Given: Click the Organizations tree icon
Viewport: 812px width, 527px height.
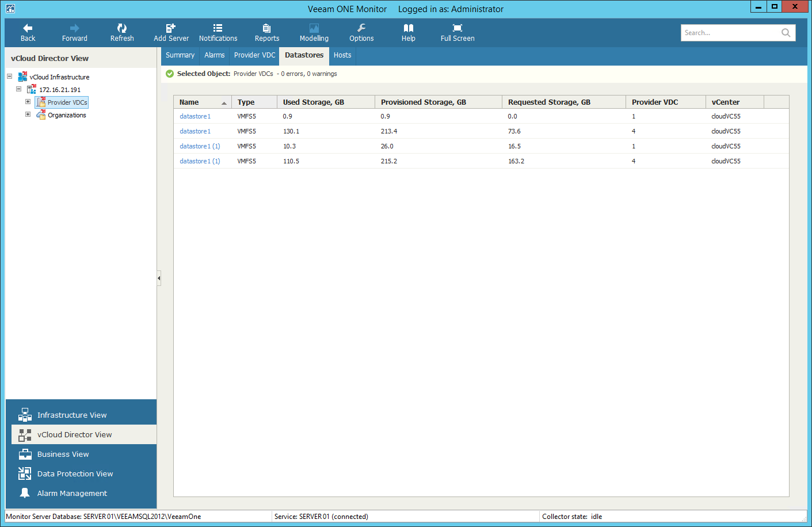Looking at the screenshot, I should [x=41, y=115].
